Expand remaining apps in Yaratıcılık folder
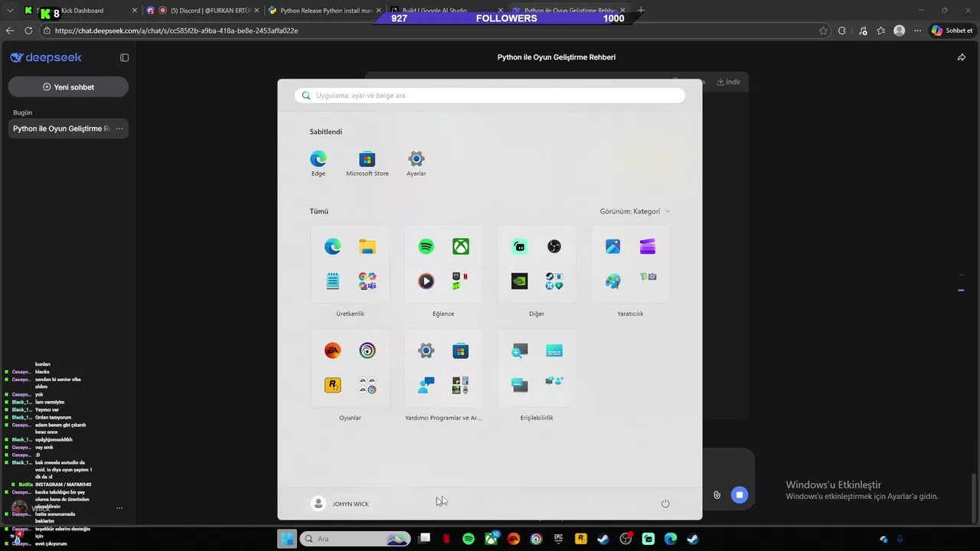This screenshot has height=551, width=980. pos(648,277)
